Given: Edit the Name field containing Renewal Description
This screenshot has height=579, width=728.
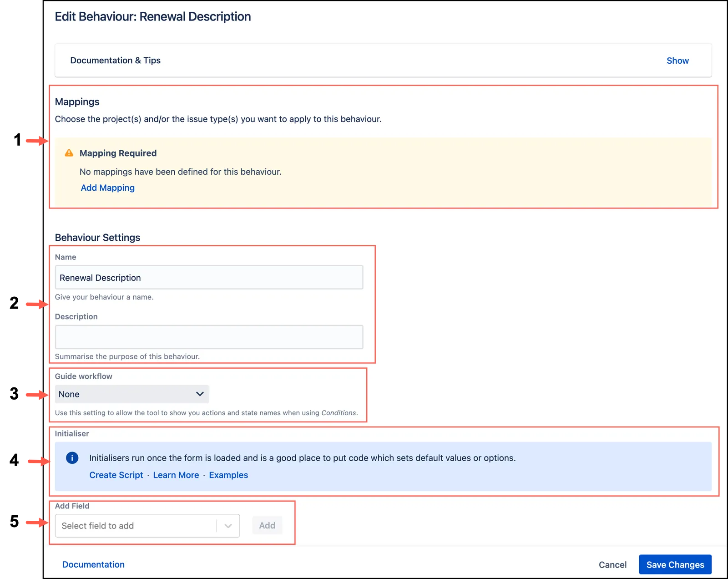Looking at the screenshot, I should [x=209, y=278].
